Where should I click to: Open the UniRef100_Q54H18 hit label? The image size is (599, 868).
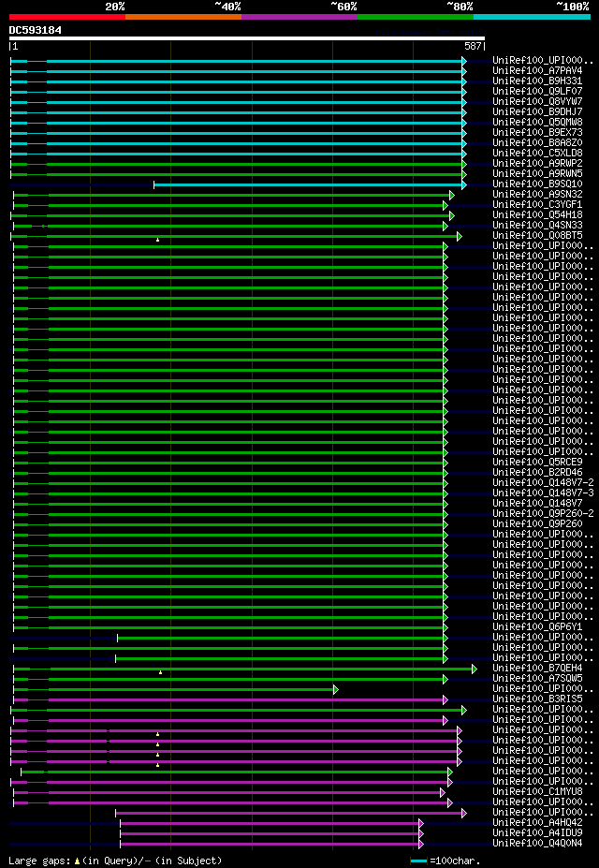[537, 214]
